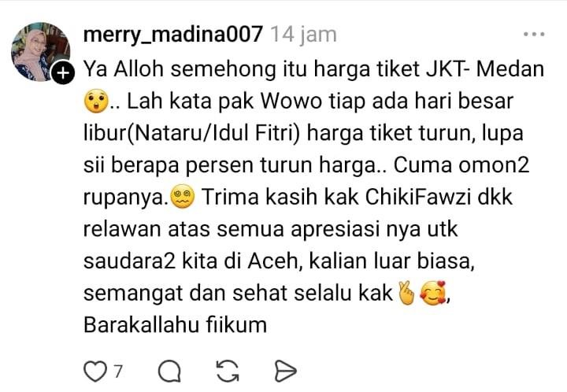Viewport: 567px width, 392px height.
Task: Click the Barakallahu fiikum closing line
Action: 176,325
